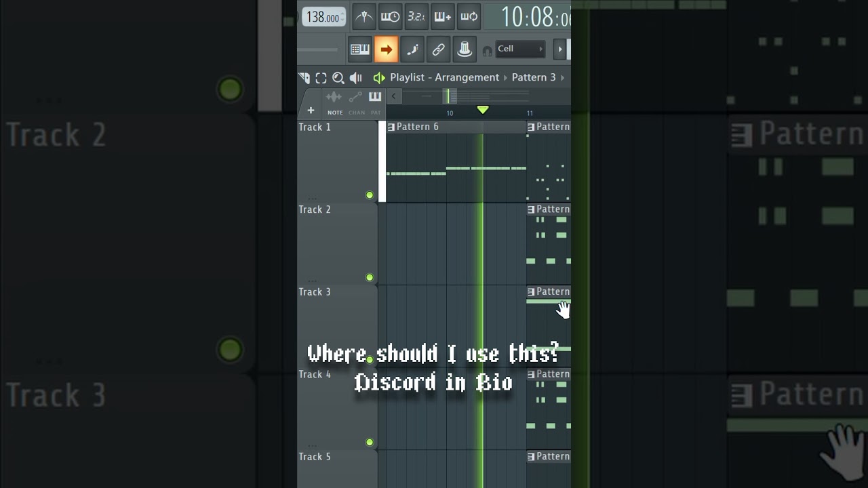The height and width of the screenshot is (488, 868).
Task: Toggle note/clip grouping chain icon
Action: coord(439,49)
